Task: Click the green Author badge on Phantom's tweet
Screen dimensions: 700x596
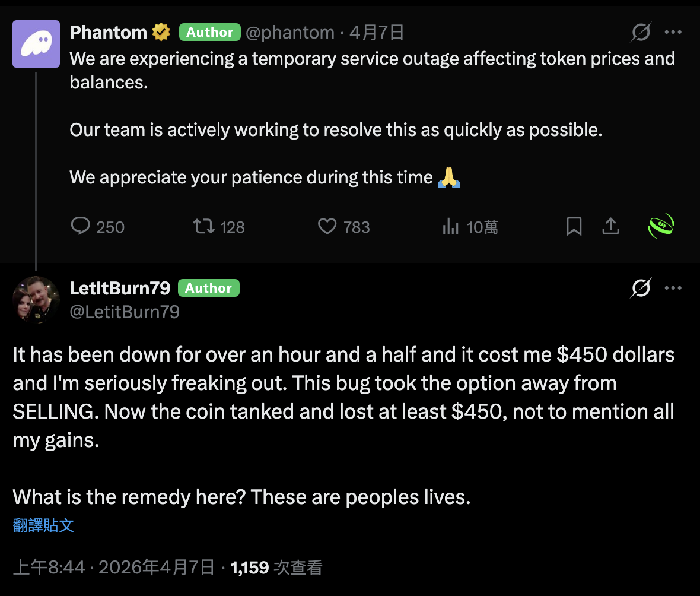Action: point(209,32)
